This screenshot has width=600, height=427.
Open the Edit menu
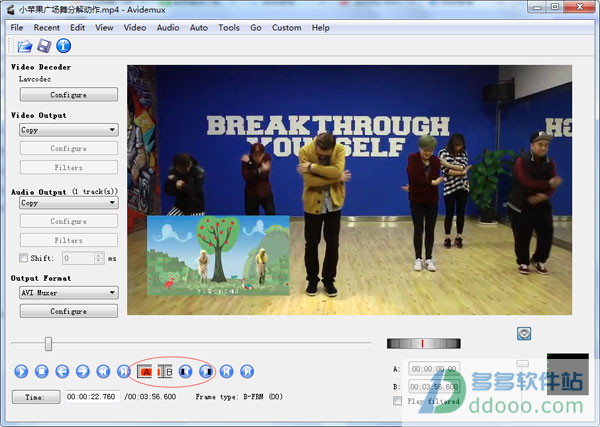point(77,28)
